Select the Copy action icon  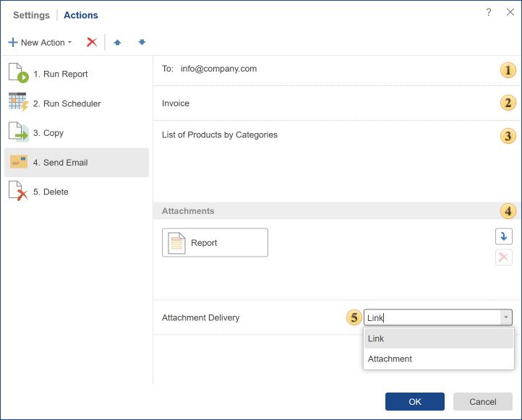pyautogui.click(x=18, y=133)
